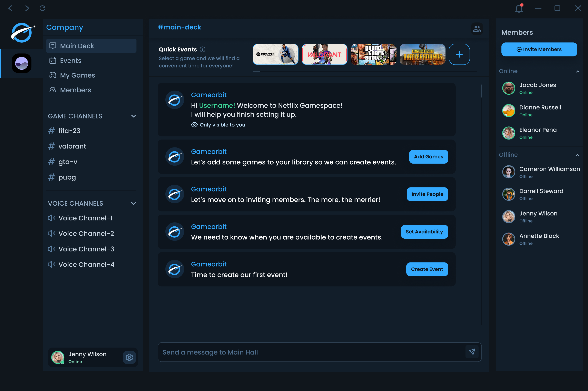This screenshot has width=588, height=391.
Task: Click speaker icon of Voice Channel-1
Action: point(51,218)
